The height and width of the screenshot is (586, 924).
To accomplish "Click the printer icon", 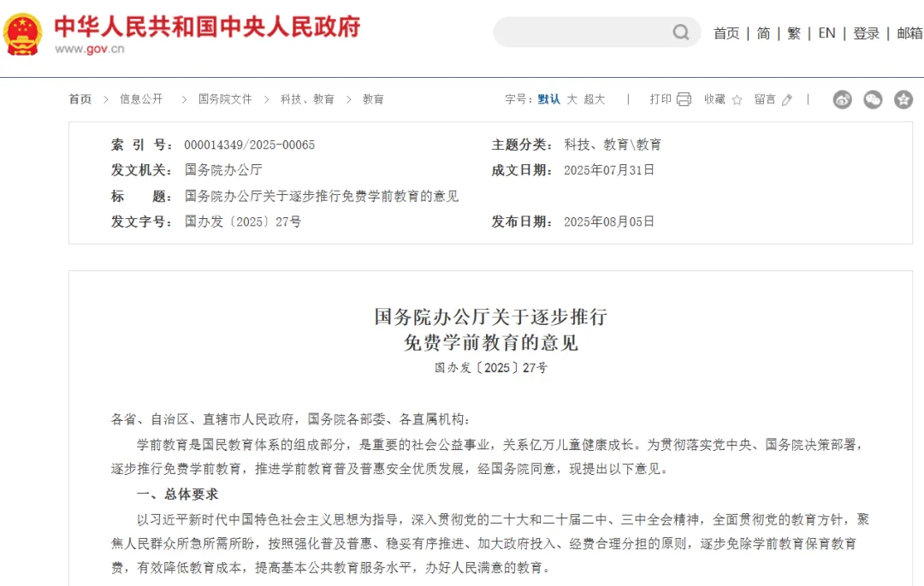I will 684,99.
